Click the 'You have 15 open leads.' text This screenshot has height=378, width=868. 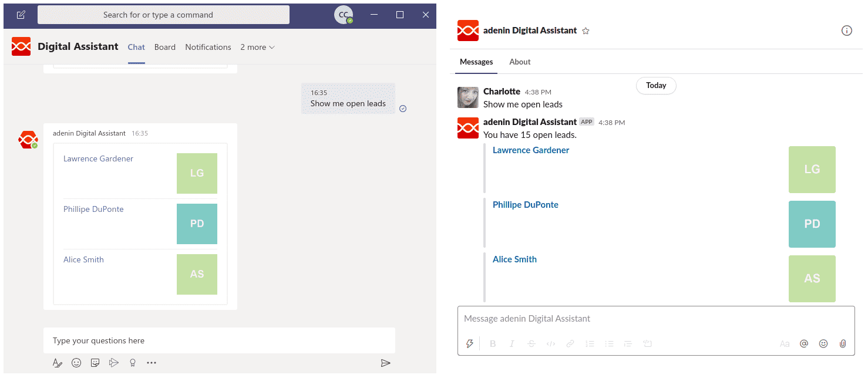[x=530, y=135]
